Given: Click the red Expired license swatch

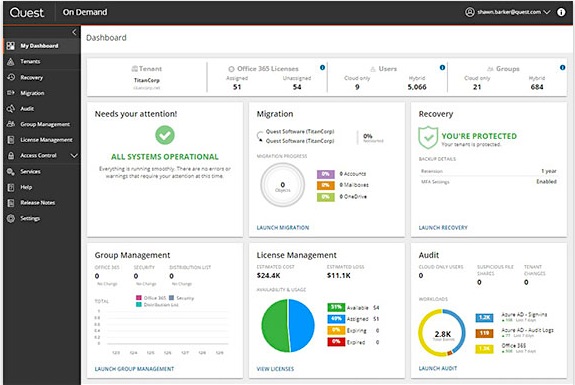Looking at the screenshot, I should (336, 342).
